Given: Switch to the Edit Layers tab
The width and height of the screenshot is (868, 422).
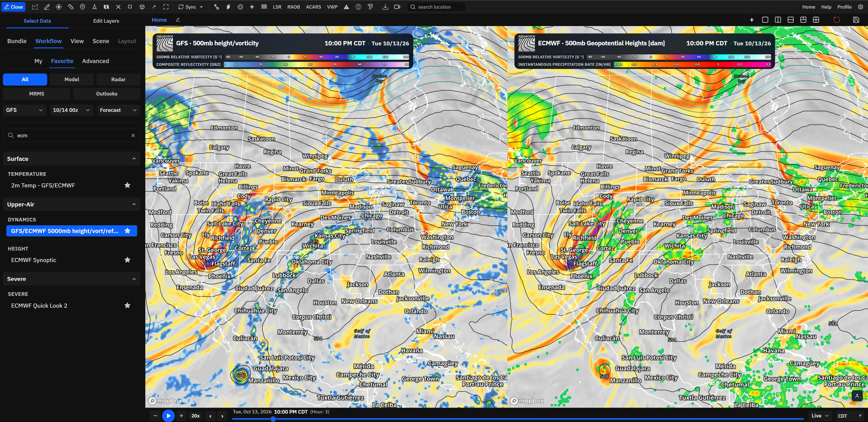Looking at the screenshot, I should 106,21.
